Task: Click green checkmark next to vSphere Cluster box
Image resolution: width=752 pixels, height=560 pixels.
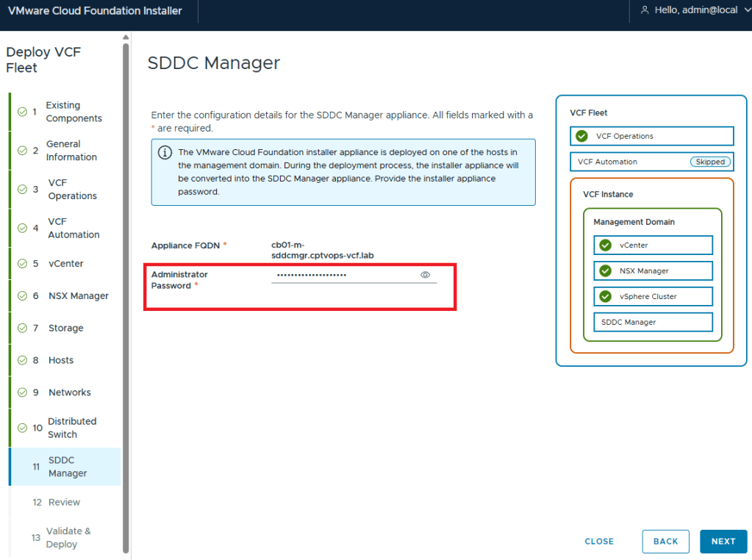Action: coord(605,297)
